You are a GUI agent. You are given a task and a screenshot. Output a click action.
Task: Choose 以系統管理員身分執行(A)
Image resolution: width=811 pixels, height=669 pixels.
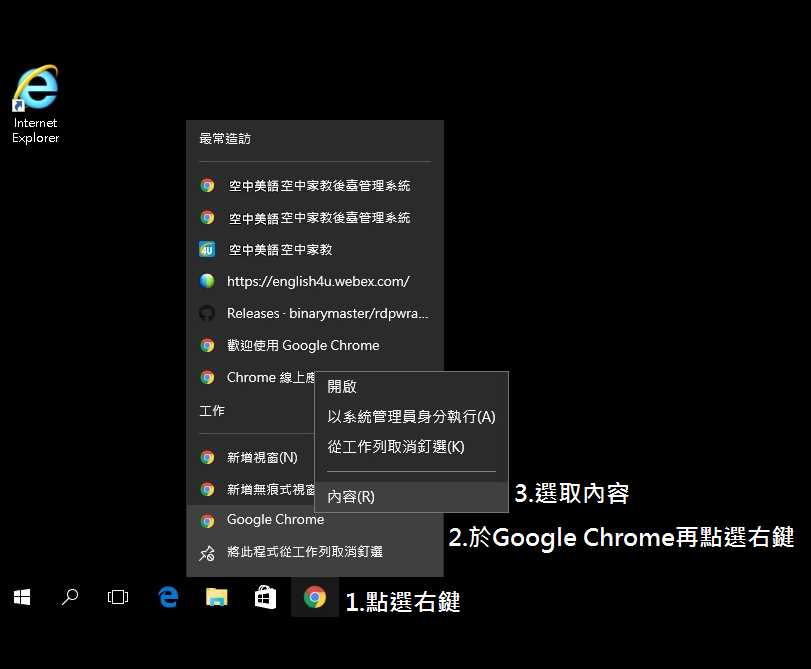tap(411, 417)
